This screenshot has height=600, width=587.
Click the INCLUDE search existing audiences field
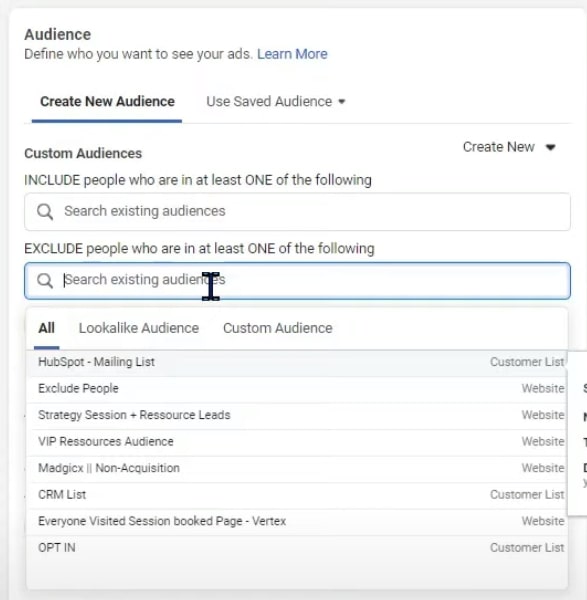click(x=297, y=212)
